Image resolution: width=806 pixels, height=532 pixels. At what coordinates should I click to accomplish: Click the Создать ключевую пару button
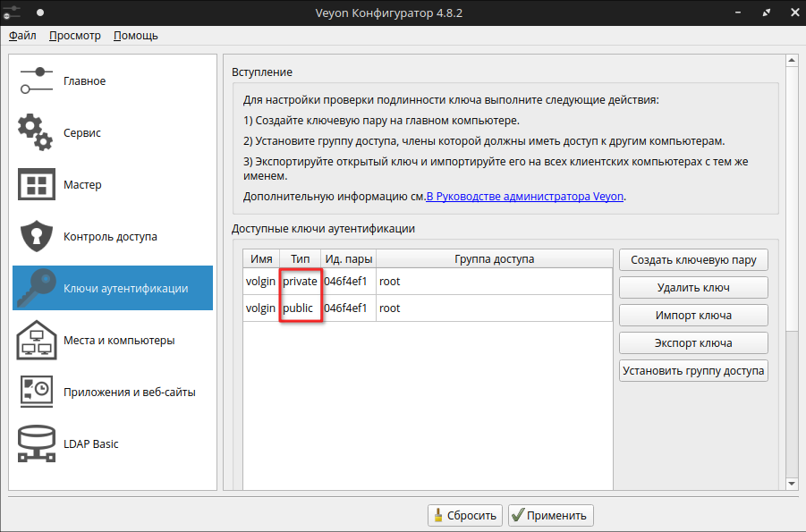click(693, 259)
